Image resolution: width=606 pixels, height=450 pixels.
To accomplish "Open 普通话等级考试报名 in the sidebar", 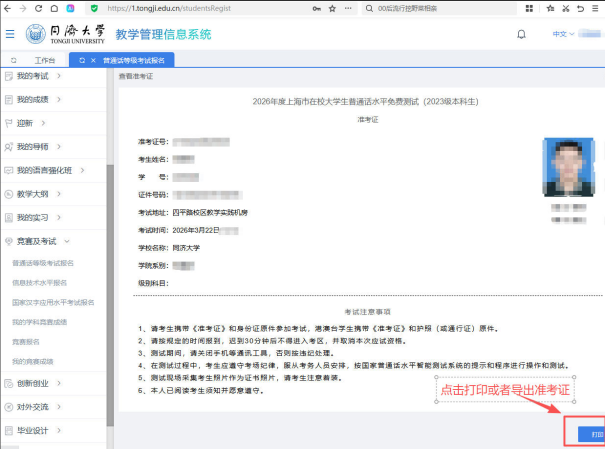I will coord(43,263).
